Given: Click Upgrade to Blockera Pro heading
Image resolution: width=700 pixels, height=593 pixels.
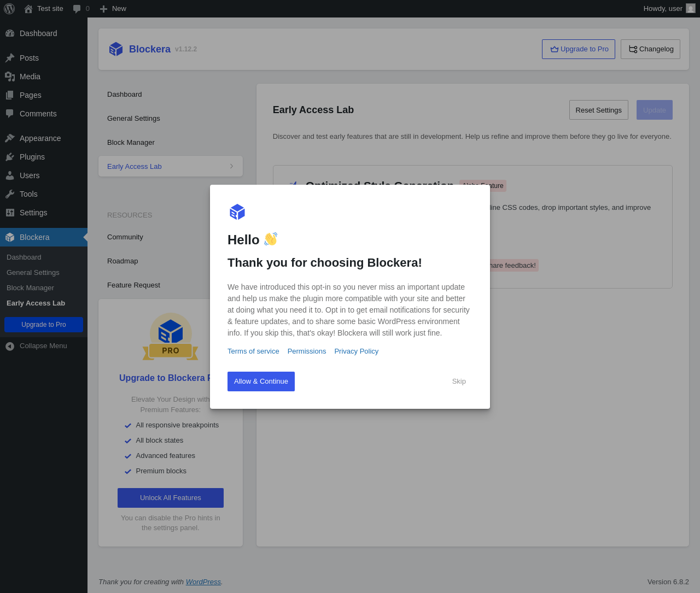Looking at the screenshot, I should click(165, 378).
